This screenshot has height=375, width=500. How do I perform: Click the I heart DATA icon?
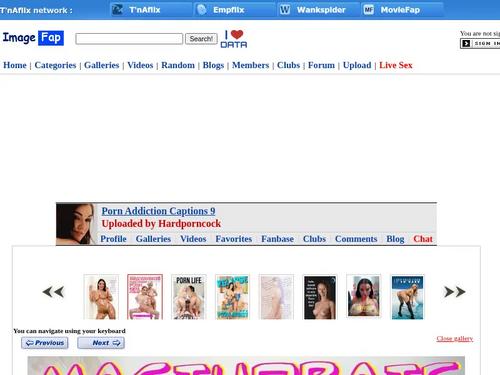[x=234, y=39]
